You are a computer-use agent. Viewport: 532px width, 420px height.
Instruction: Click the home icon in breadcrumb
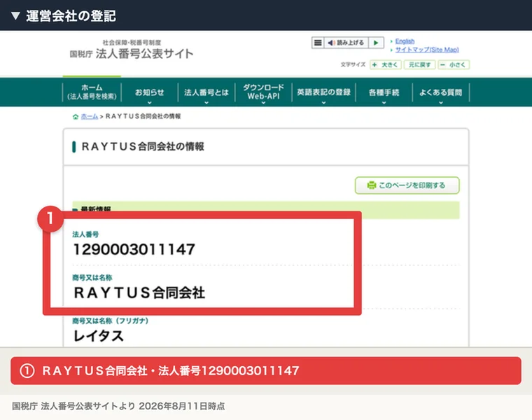point(76,117)
